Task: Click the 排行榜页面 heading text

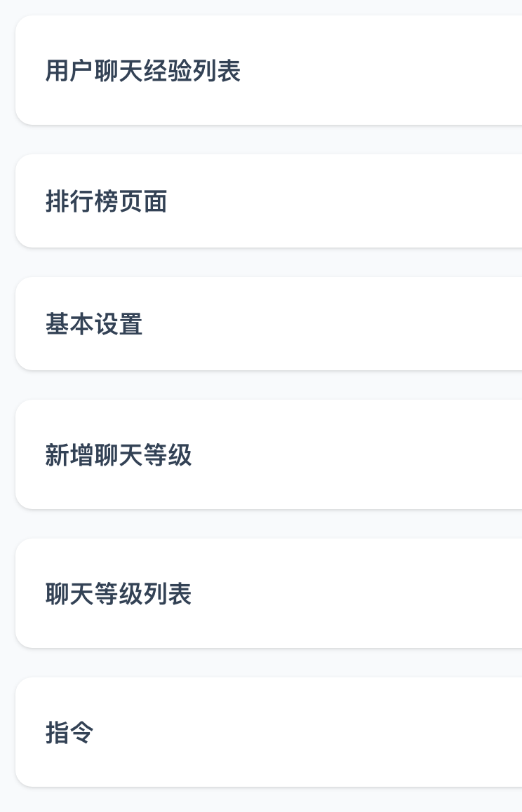Action: tap(106, 202)
